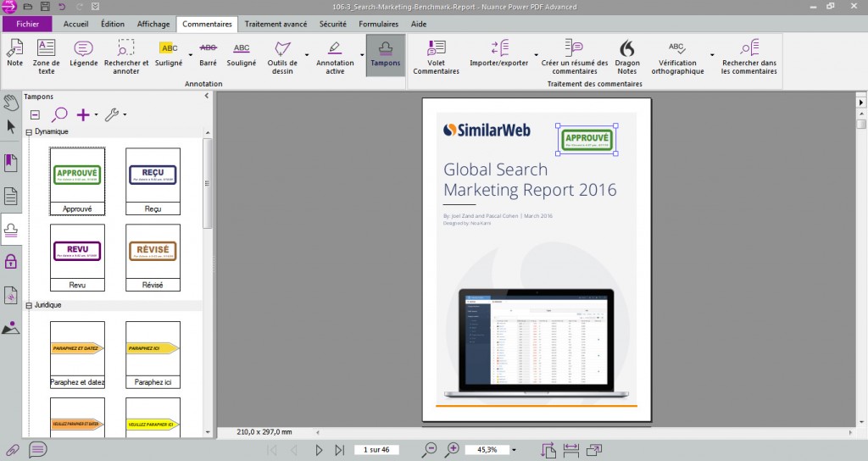This screenshot has height=461, width=868.
Task: Click the page number input field
Action: click(376, 450)
